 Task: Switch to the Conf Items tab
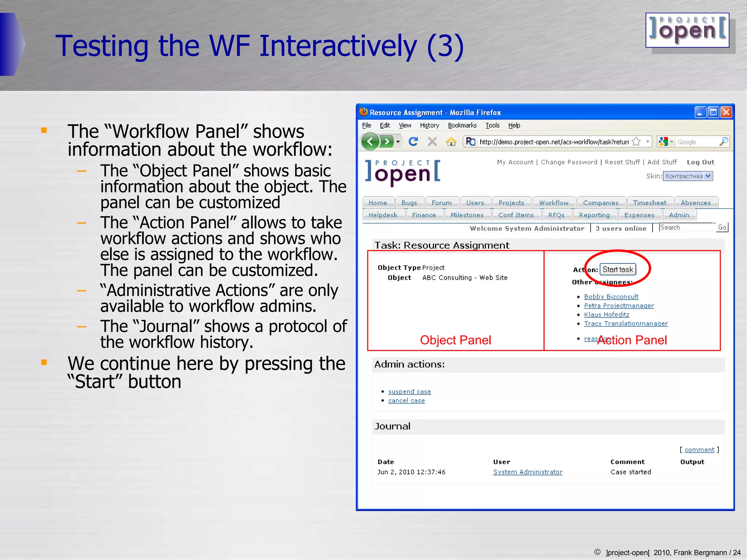pyautogui.click(x=516, y=215)
